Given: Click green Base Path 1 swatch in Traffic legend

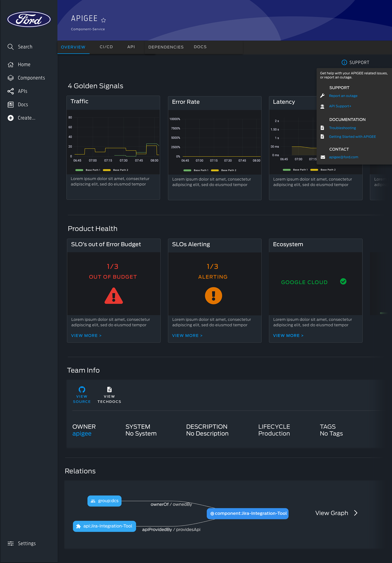Looking at the screenshot, I should pyautogui.click(x=79, y=170).
